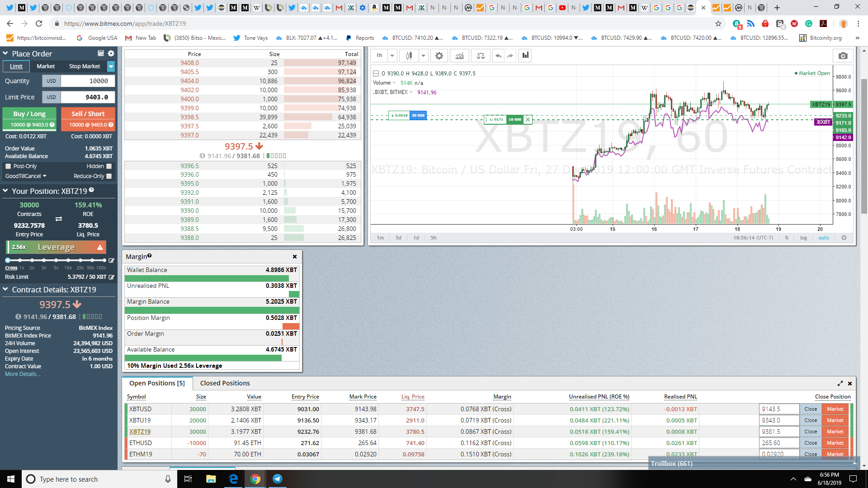This screenshot has height=488, width=868.
Task: Collapse the Place Order section
Action: [x=5, y=53]
